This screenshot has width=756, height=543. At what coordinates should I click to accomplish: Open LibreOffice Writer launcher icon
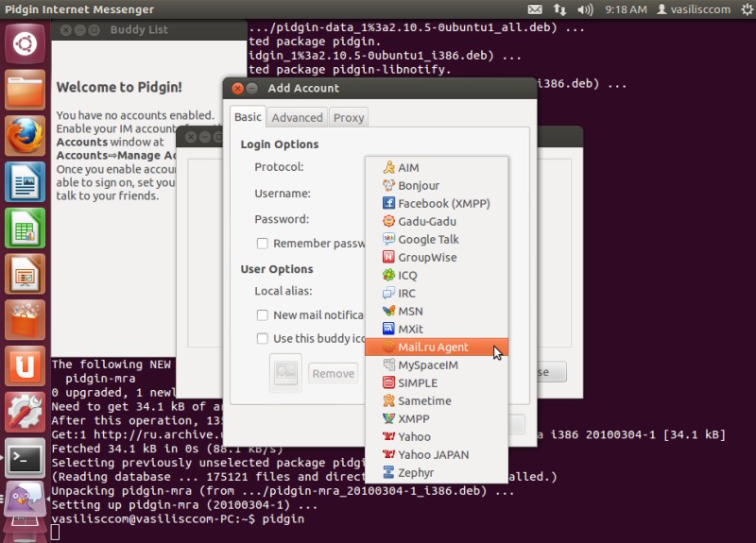[x=25, y=181]
